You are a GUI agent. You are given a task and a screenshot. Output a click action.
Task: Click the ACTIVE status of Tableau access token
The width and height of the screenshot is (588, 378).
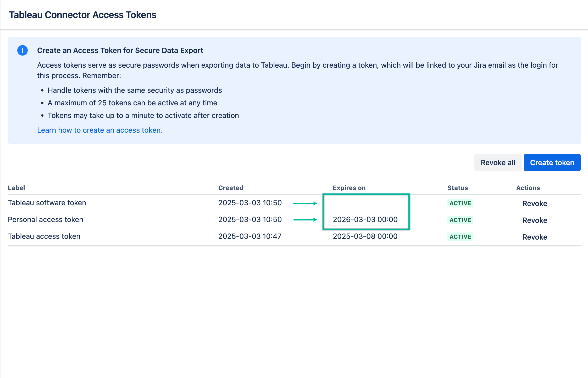click(460, 237)
